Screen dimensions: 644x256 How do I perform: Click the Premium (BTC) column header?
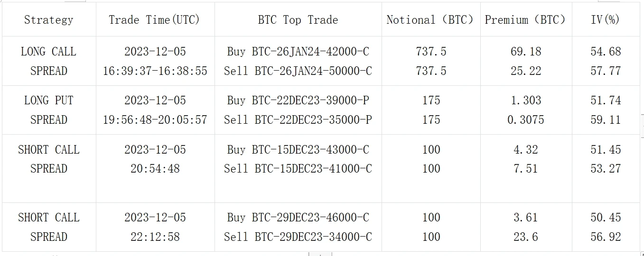tap(525, 20)
